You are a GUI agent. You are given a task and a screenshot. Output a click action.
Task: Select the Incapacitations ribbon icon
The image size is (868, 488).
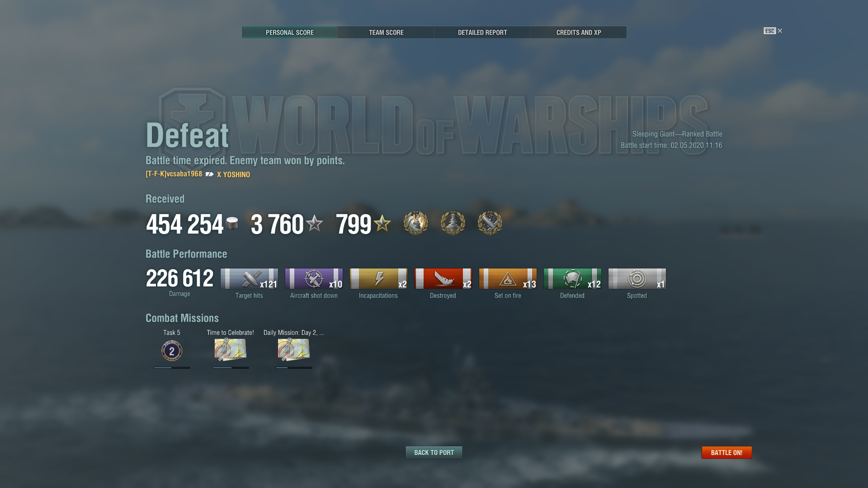click(378, 278)
